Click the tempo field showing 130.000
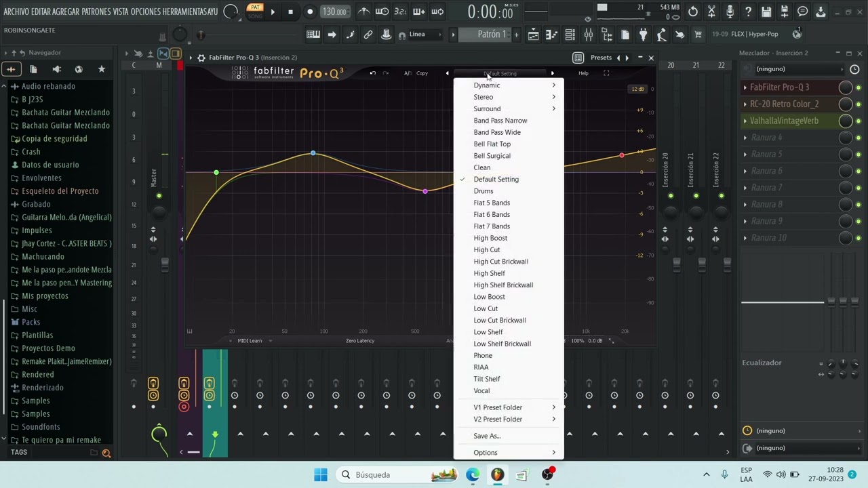Viewport: 868px width, 488px height. (334, 12)
